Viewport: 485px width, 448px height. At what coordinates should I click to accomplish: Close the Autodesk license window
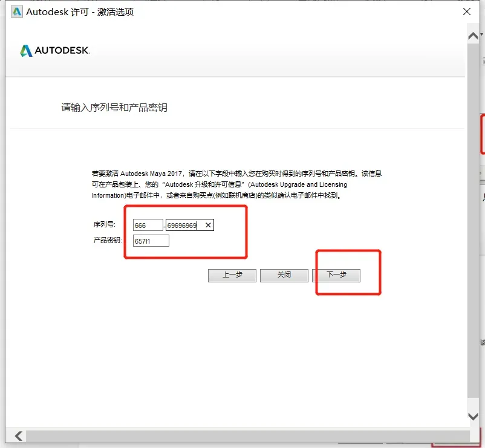(467, 11)
